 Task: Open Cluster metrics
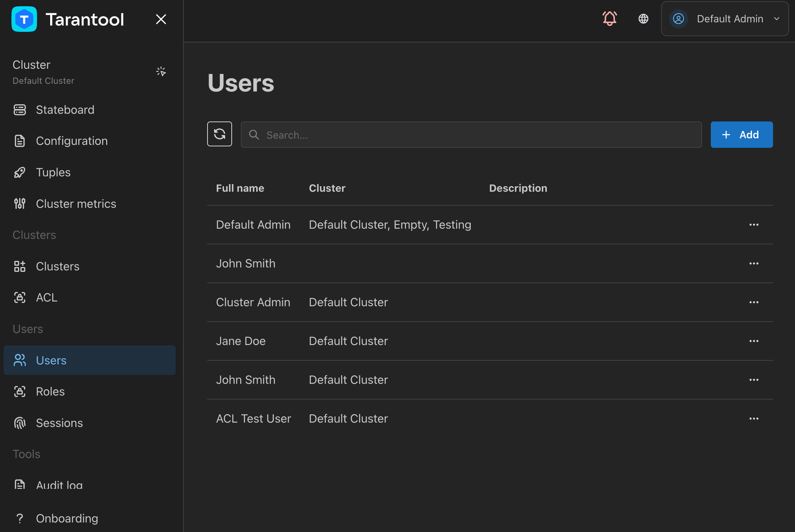[90, 204]
